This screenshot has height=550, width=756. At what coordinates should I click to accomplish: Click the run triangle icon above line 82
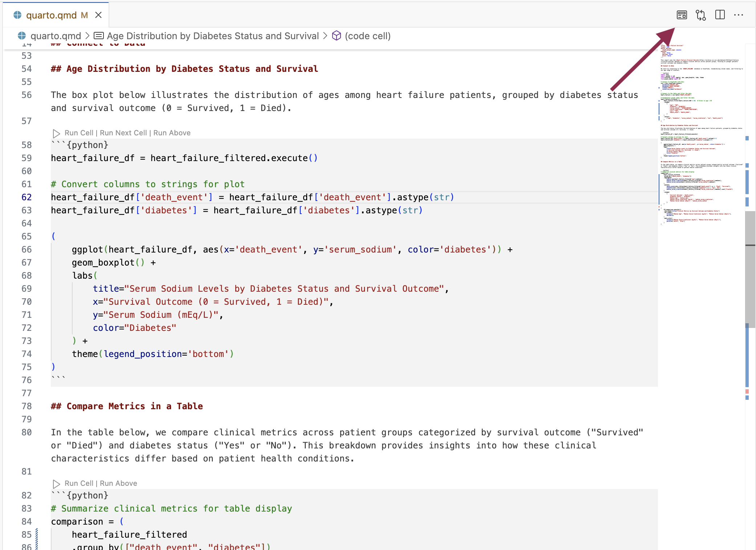click(x=56, y=484)
